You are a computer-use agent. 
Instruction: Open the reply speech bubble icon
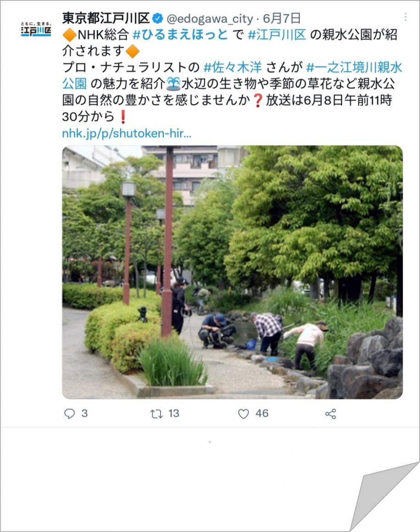click(69, 414)
